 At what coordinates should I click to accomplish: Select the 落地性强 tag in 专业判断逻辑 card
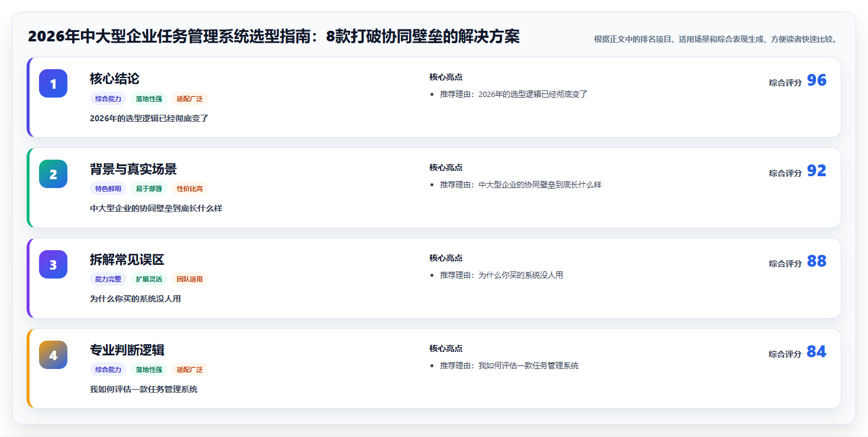tap(149, 370)
